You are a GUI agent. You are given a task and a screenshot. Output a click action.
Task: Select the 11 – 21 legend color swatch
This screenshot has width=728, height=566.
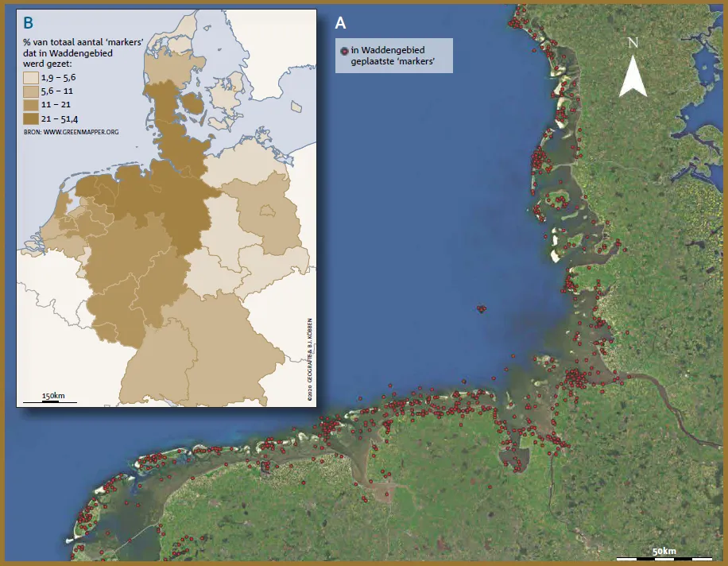(x=31, y=104)
